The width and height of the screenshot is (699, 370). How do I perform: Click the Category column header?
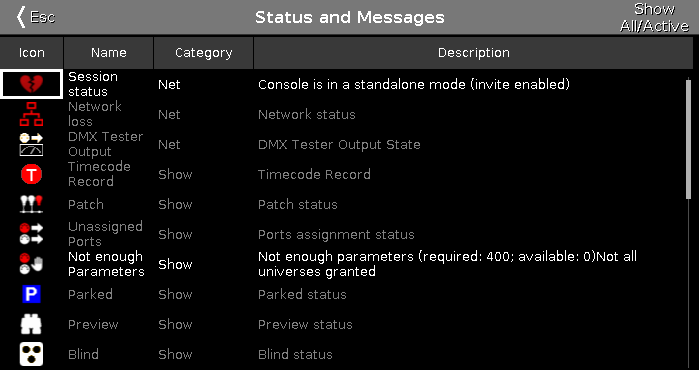[x=203, y=53]
